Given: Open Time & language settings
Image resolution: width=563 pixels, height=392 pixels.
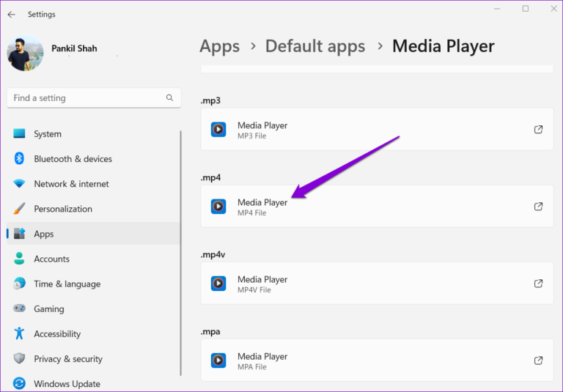Looking at the screenshot, I should point(93,284).
